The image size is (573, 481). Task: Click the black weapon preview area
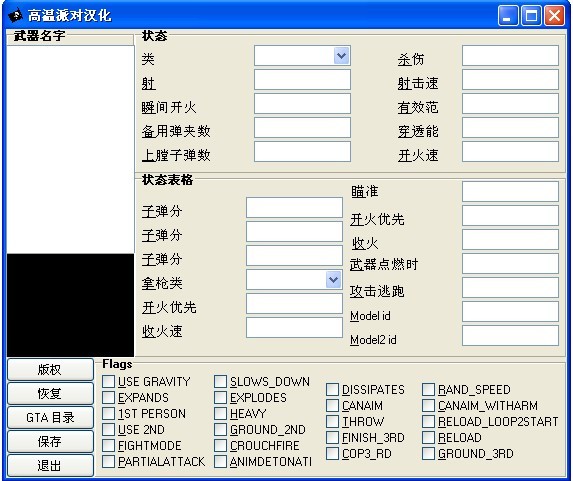click(x=70, y=305)
